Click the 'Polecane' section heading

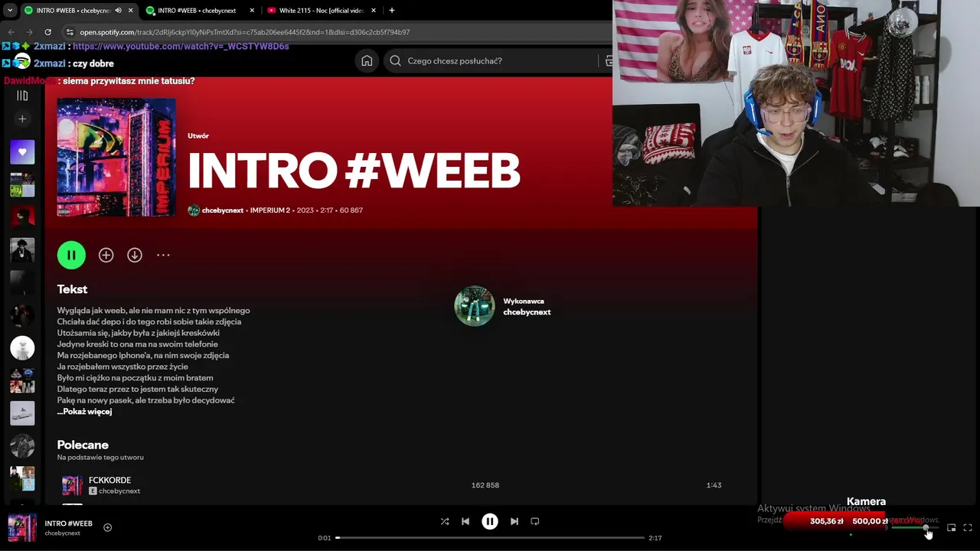[83, 445]
